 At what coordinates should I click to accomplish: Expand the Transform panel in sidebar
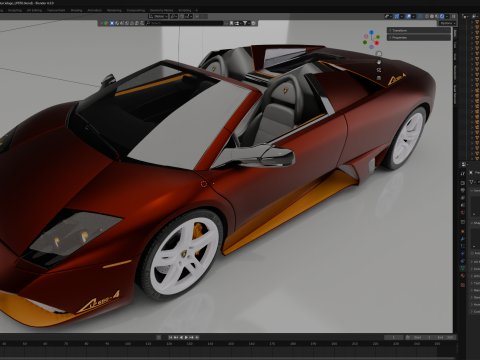pos(418,30)
